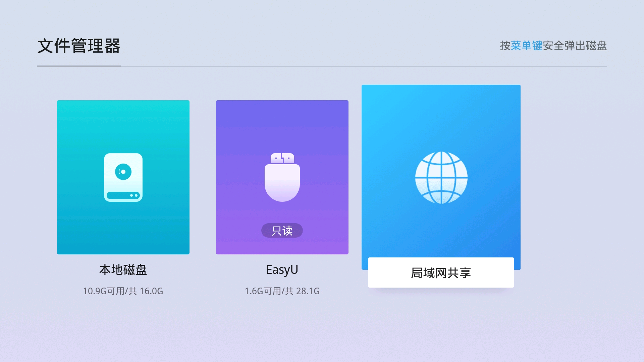Click the 10.9G可用/共 16.0G storage text

123,291
